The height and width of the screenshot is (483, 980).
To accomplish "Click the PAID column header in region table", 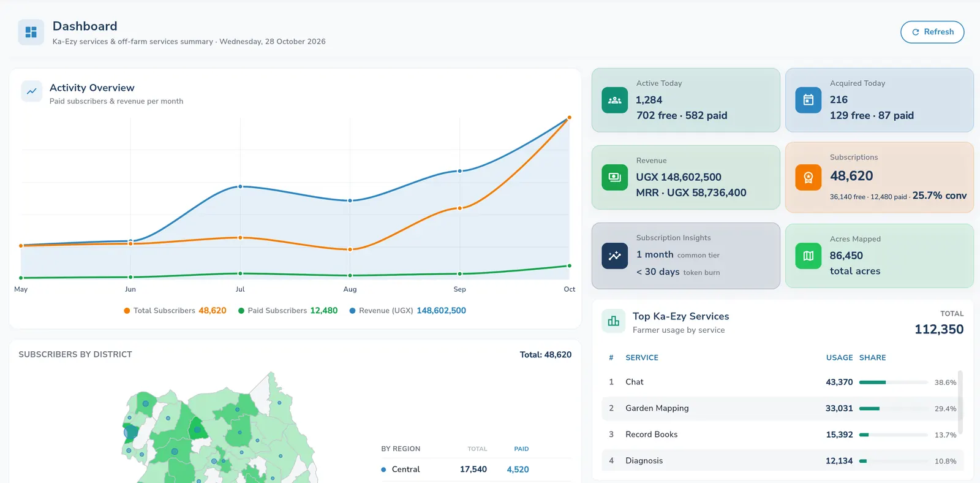I will (x=521, y=449).
